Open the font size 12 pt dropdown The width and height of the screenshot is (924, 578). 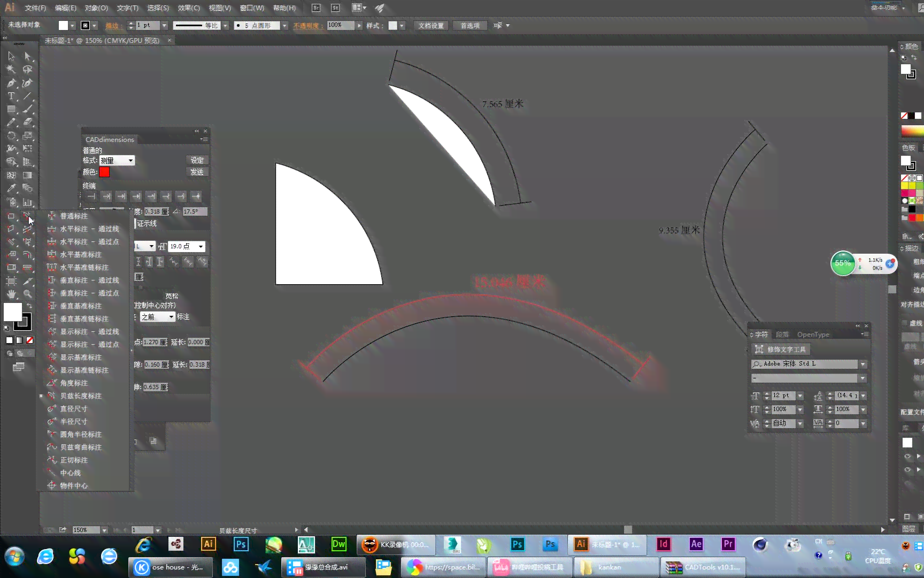(x=800, y=396)
